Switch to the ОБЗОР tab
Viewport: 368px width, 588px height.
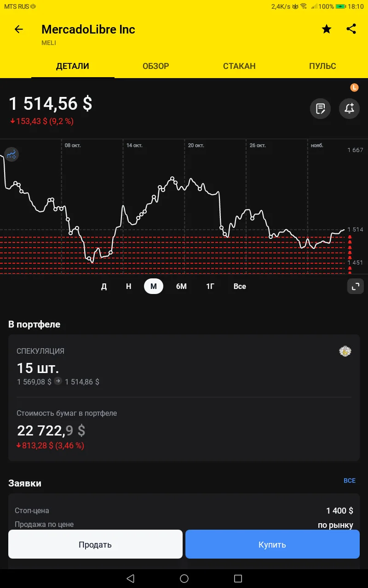click(x=155, y=66)
